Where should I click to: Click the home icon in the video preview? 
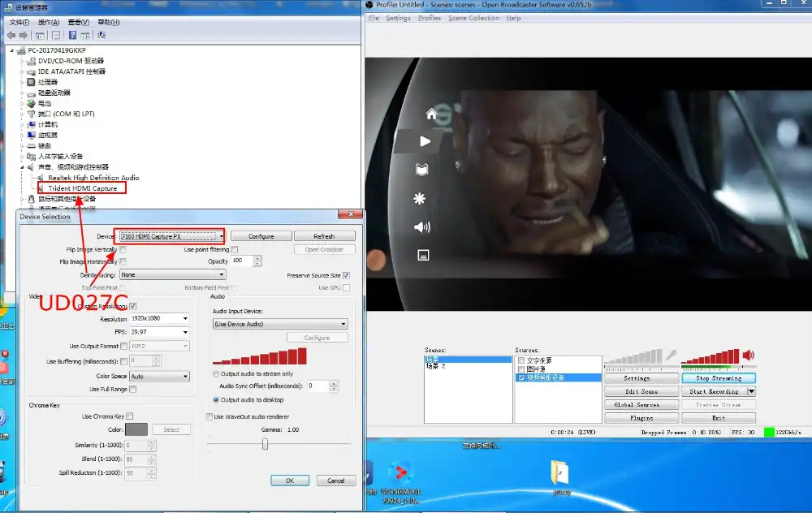point(431,114)
